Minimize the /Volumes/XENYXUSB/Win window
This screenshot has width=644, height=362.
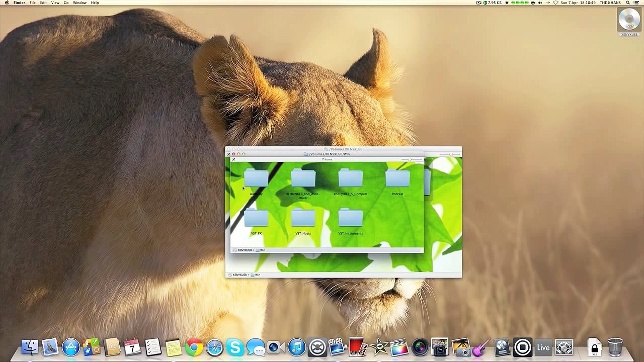coord(238,154)
